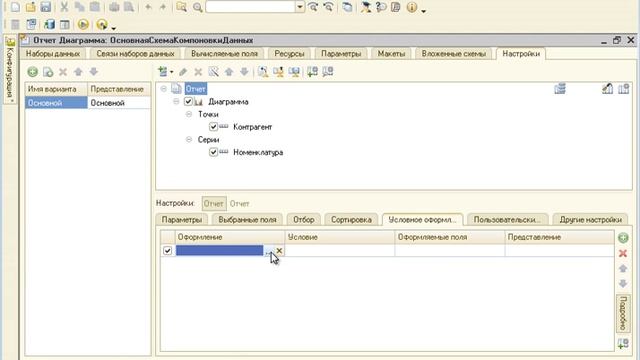
Task: Open the Макеты tab
Action: 391,54
